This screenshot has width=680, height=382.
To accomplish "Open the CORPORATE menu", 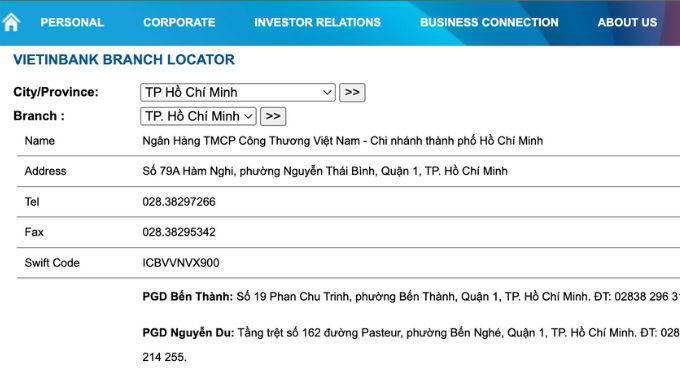I will 179,23.
